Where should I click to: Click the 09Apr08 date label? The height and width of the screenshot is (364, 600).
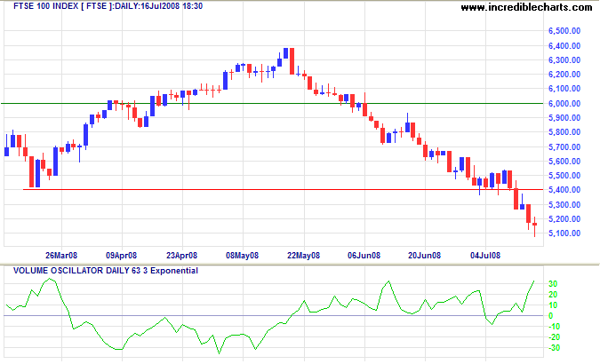point(121,256)
